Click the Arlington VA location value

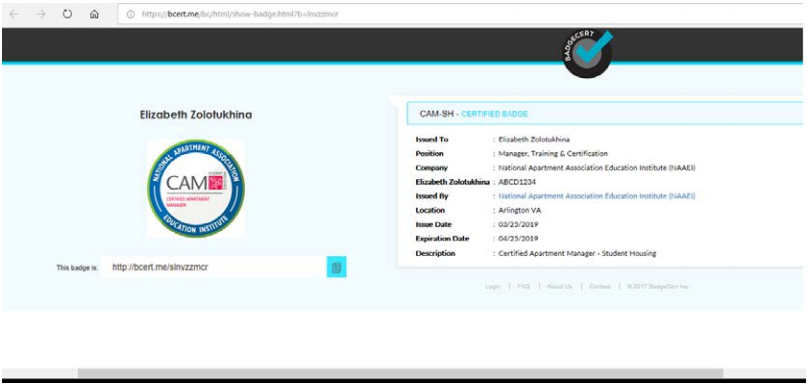[x=520, y=211]
